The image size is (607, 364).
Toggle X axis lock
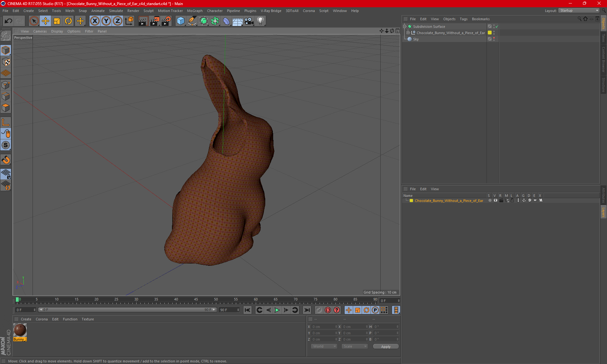click(95, 21)
